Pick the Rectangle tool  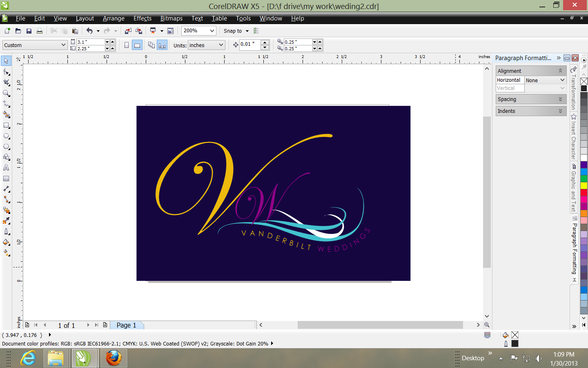point(6,126)
